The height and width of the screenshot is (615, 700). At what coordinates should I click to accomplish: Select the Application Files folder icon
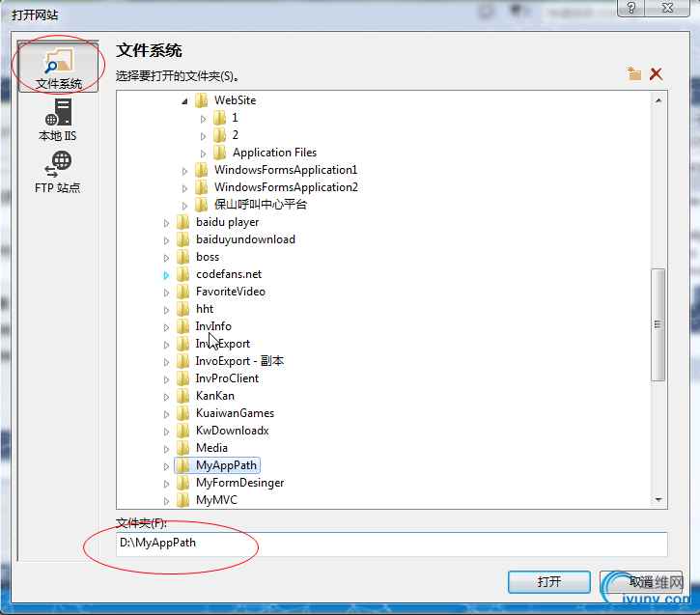[x=219, y=153]
